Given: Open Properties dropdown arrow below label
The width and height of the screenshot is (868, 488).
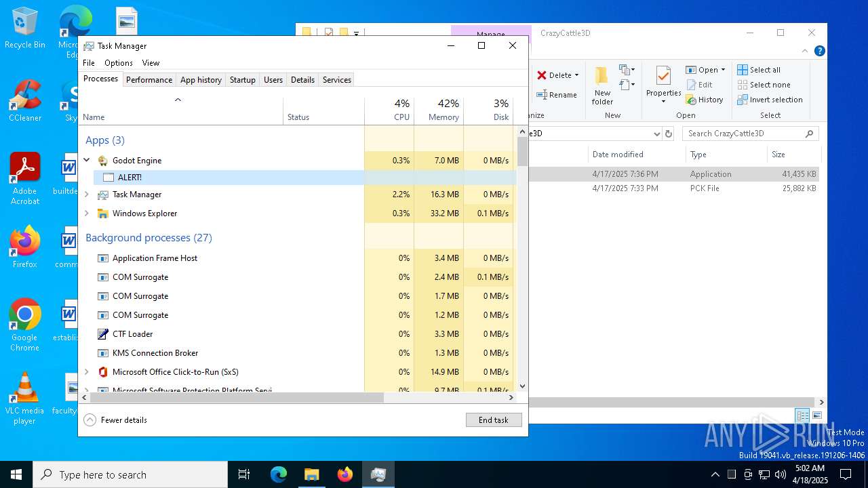Looking at the screenshot, I should point(663,102).
